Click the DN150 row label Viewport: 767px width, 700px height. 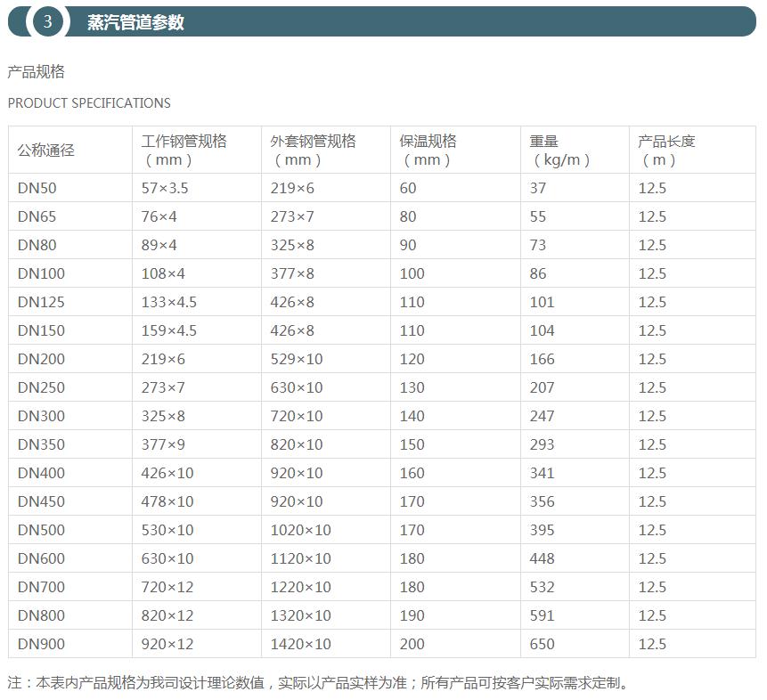pyautogui.click(x=41, y=330)
